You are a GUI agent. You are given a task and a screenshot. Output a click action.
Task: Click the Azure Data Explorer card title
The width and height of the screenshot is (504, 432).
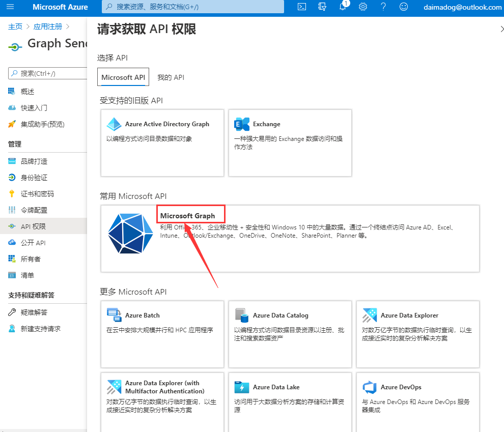click(x=409, y=315)
